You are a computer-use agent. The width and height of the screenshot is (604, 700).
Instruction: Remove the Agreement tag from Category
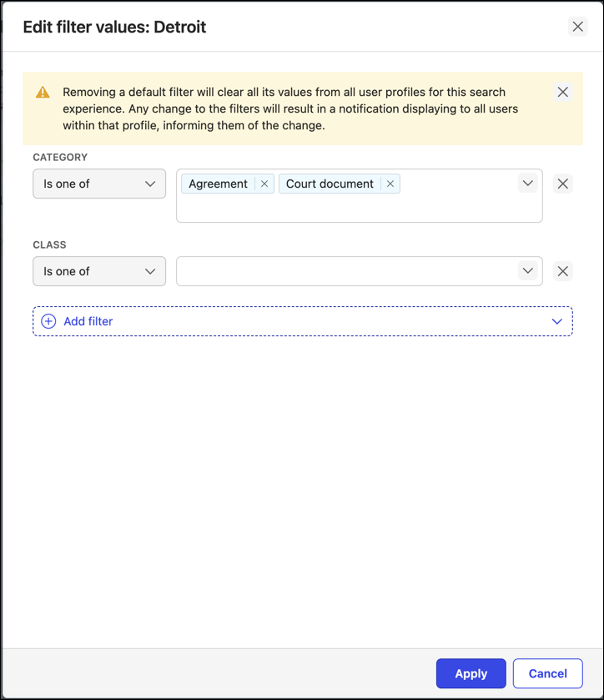(x=264, y=184)
